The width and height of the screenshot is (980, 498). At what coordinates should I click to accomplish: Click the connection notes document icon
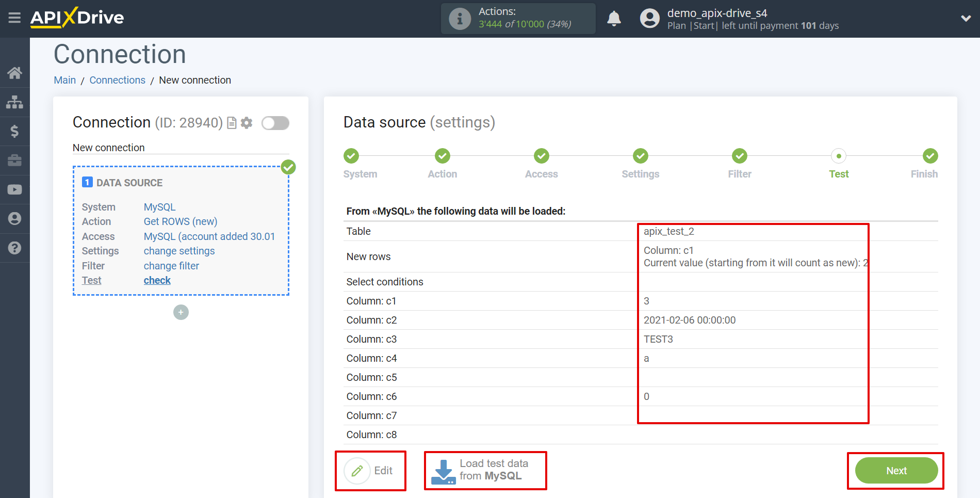[x=232, y=123]
